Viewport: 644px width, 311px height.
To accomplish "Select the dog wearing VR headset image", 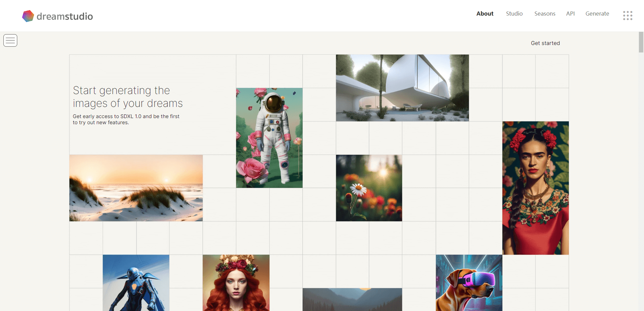I will (x=469, y=283).
